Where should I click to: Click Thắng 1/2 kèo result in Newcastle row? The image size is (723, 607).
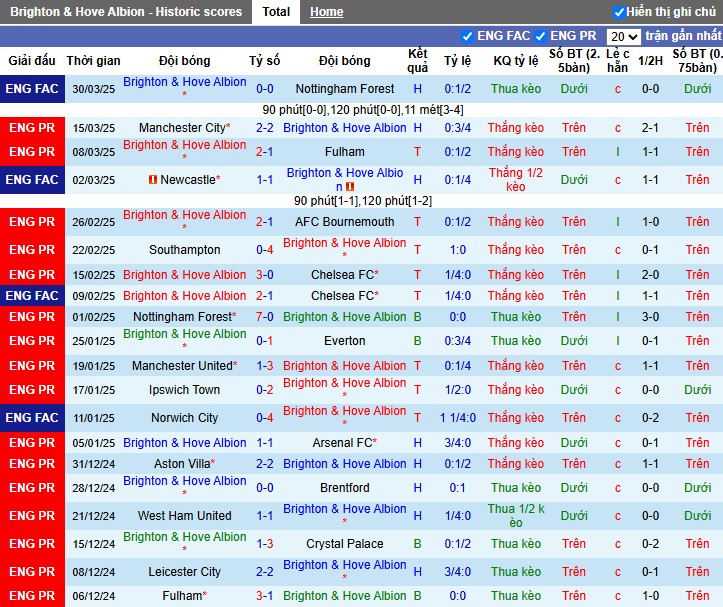[x=516, y=179]
